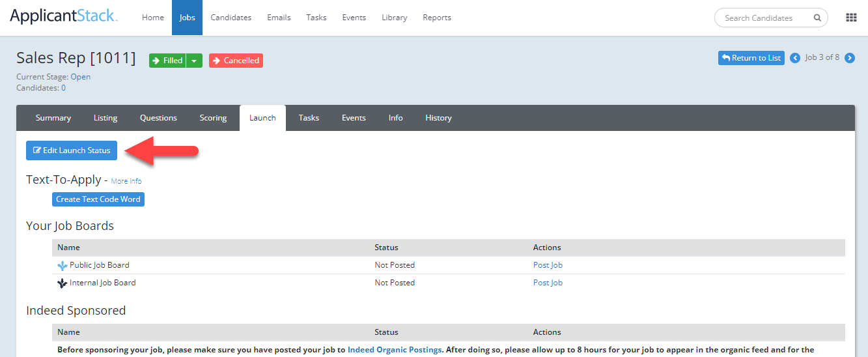The height and width of the screenshot is (357, 868).
Task: Switch to the Listing tab
Action: point(105,118)
